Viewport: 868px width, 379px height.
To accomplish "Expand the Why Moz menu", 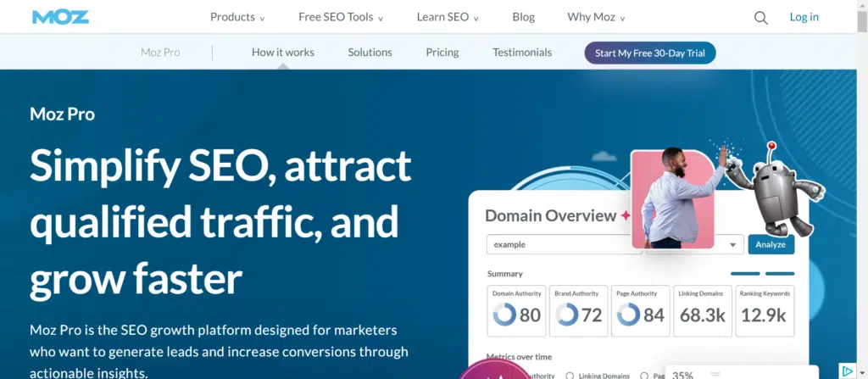I will (596, 17).
